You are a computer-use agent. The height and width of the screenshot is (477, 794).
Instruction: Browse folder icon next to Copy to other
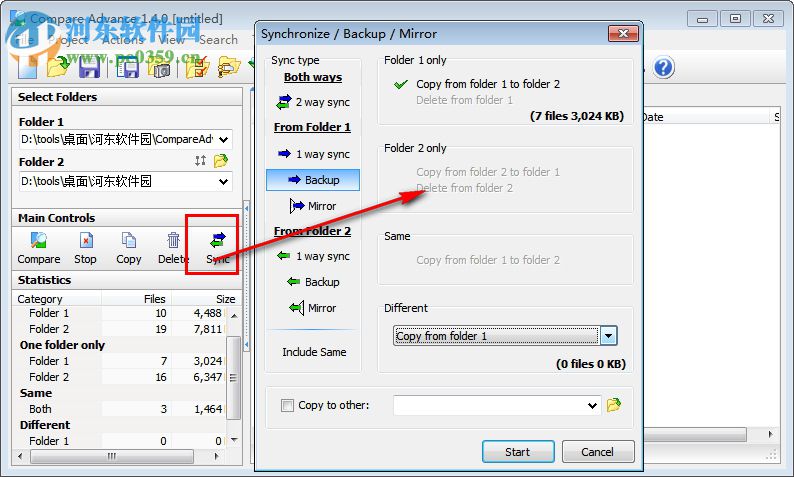tap(614, 405)
